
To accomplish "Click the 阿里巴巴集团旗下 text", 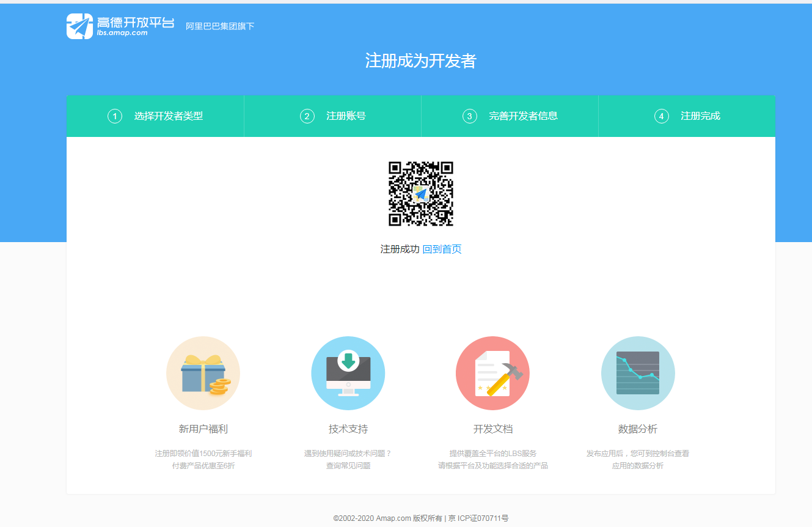I will (x=220, y=26).
